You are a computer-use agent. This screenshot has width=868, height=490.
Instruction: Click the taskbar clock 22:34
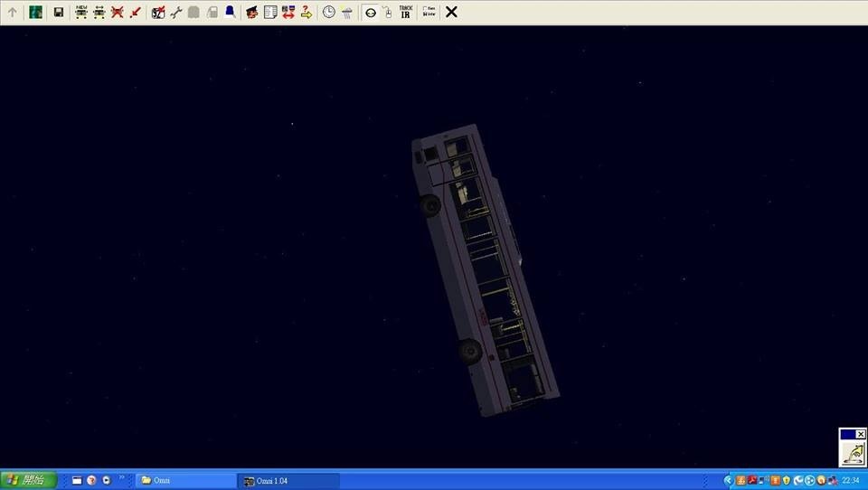[x=850, y=481]
